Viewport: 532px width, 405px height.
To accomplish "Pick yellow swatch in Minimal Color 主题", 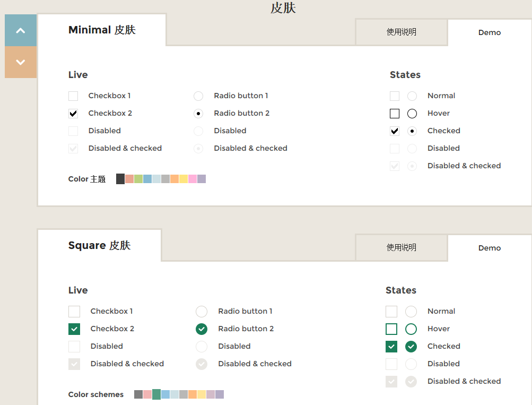I will (184, 179).
